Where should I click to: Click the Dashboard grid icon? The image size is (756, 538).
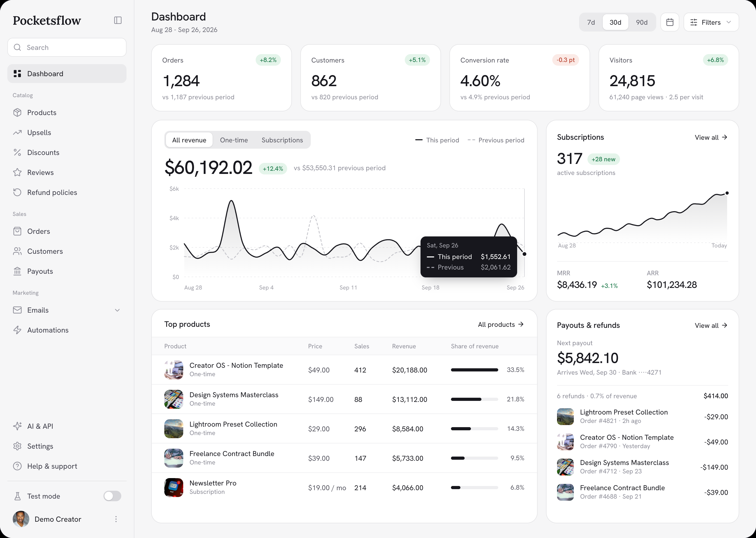coord(17,74)
